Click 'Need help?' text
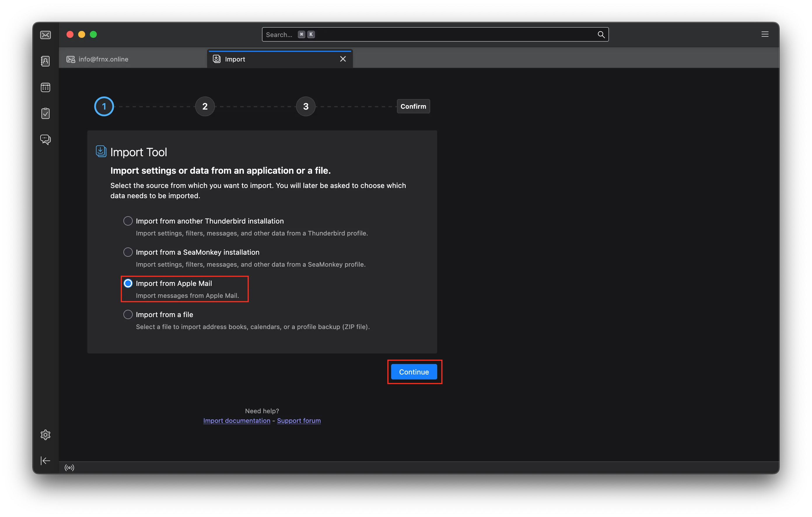Viewport: 812px width, 517px height. 262,411
